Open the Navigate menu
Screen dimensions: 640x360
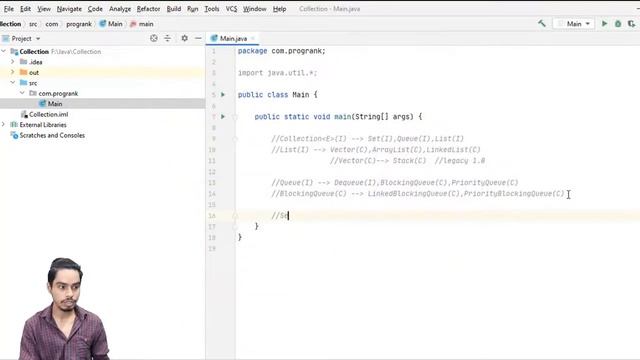[69, 9]
